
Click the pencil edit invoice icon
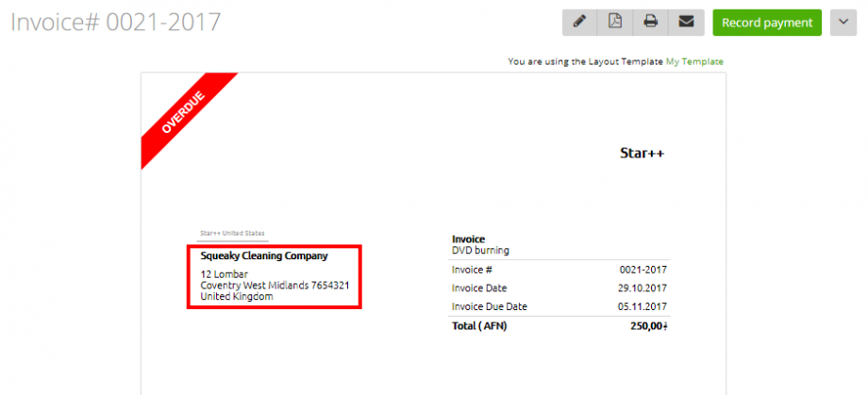click(x=580, y=23)
